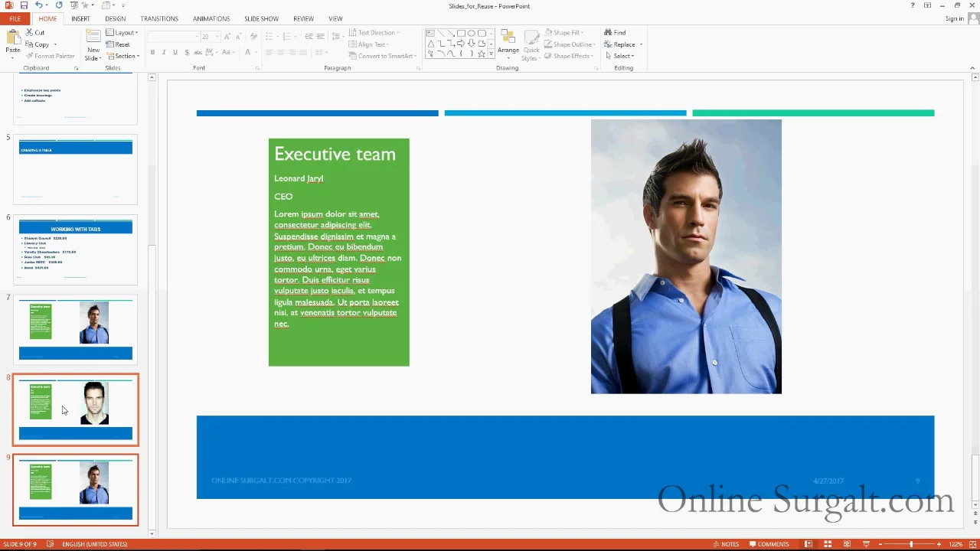Image resolution: width=980 pixels, height=551 pixels.
Task: Select the star shape in shapes gallery
Action: click(482, 54)
